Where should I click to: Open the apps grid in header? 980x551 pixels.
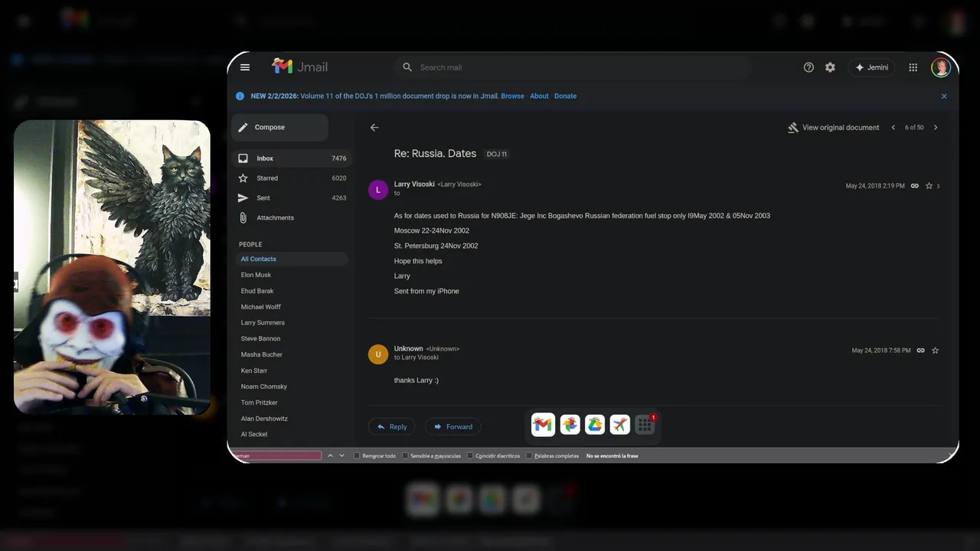tap(913, 67)
